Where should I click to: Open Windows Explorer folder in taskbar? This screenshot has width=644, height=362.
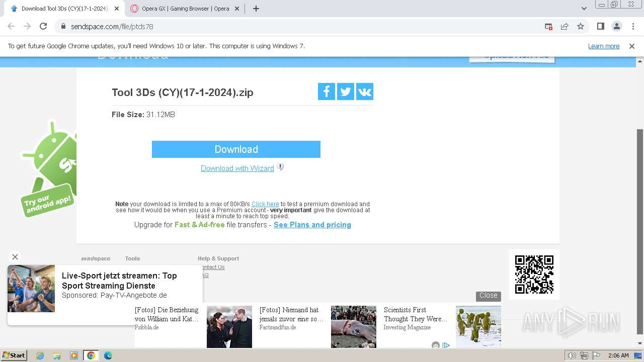tap(57, 355)
